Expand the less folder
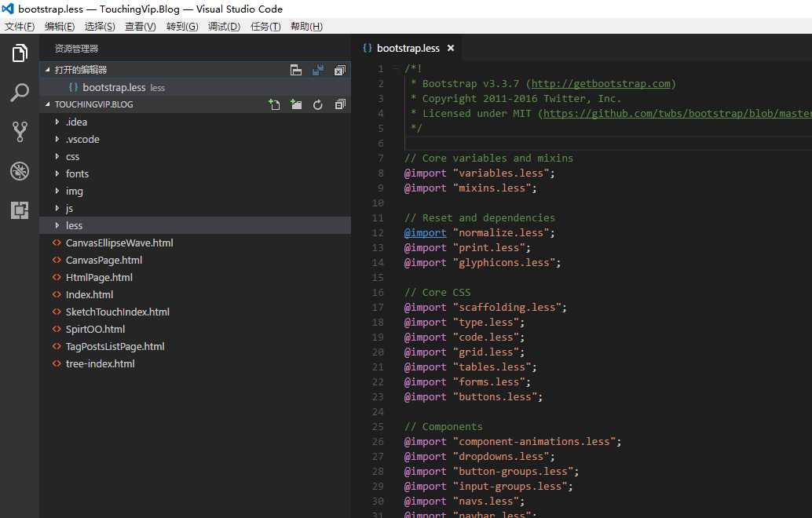 tap(57, 225)
